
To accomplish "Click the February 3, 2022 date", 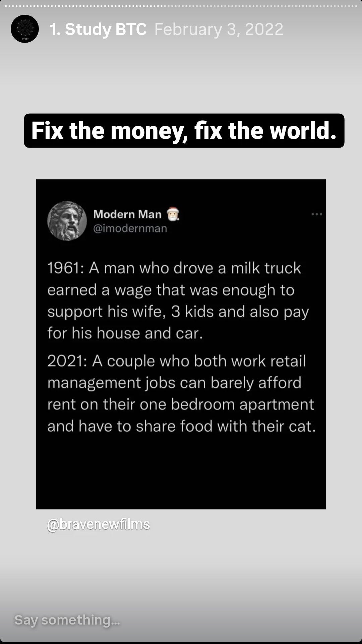I will (x=219, y=29).
